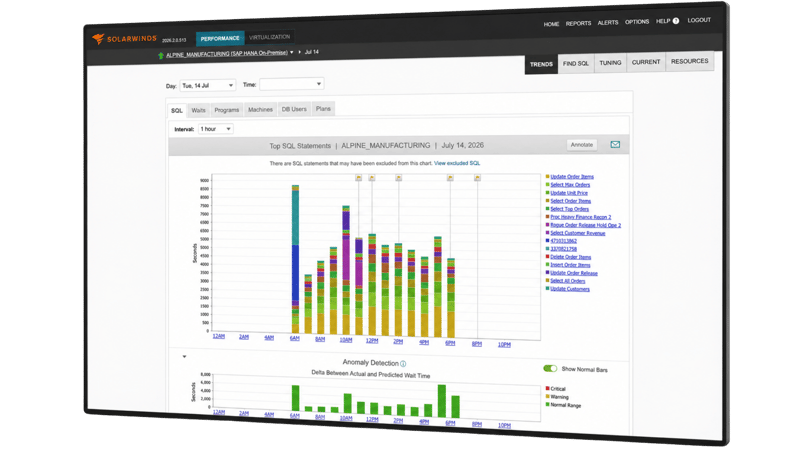The image size is (800, 450).
Task: Open the Select All Orders legend link
Action: tap(568, 281)
